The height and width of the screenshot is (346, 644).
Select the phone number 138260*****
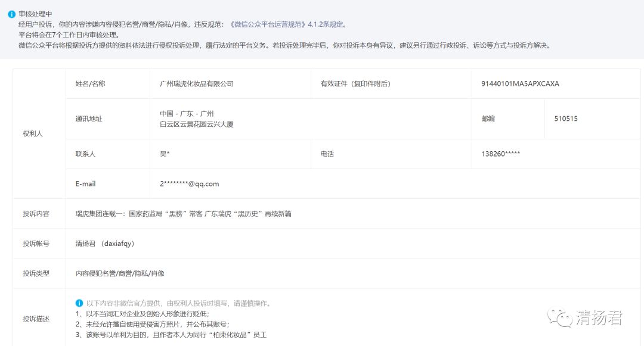pos(501,154)
